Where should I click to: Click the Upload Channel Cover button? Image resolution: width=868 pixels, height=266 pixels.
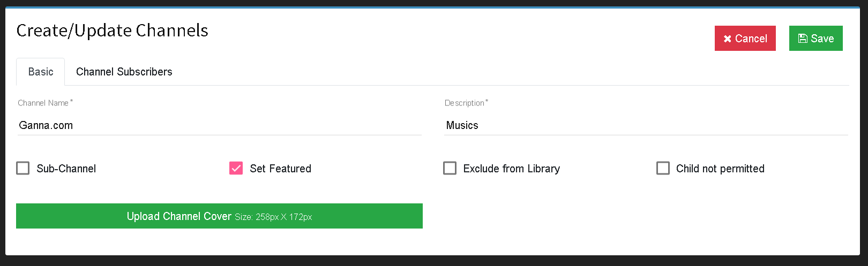coord(219,216)
